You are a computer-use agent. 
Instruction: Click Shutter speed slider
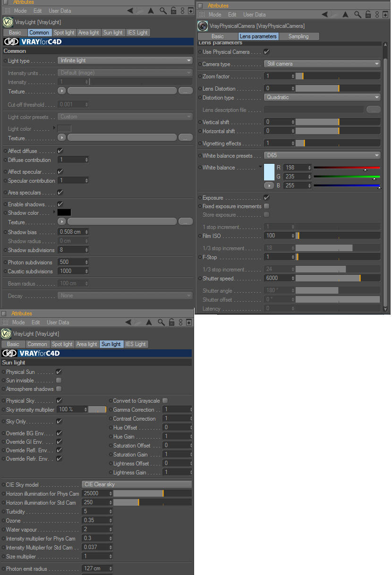click(x=338, y=278)
